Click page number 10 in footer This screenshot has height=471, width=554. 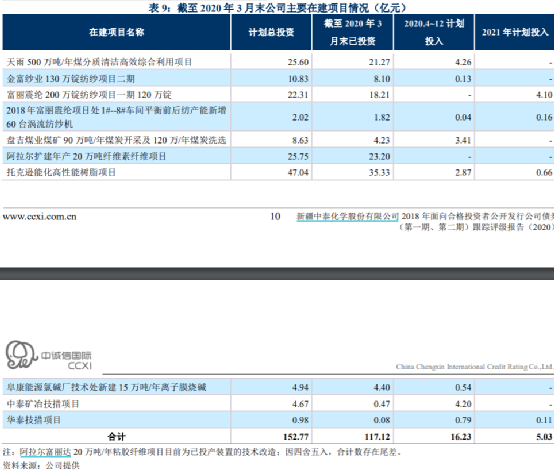coord(275,217)
